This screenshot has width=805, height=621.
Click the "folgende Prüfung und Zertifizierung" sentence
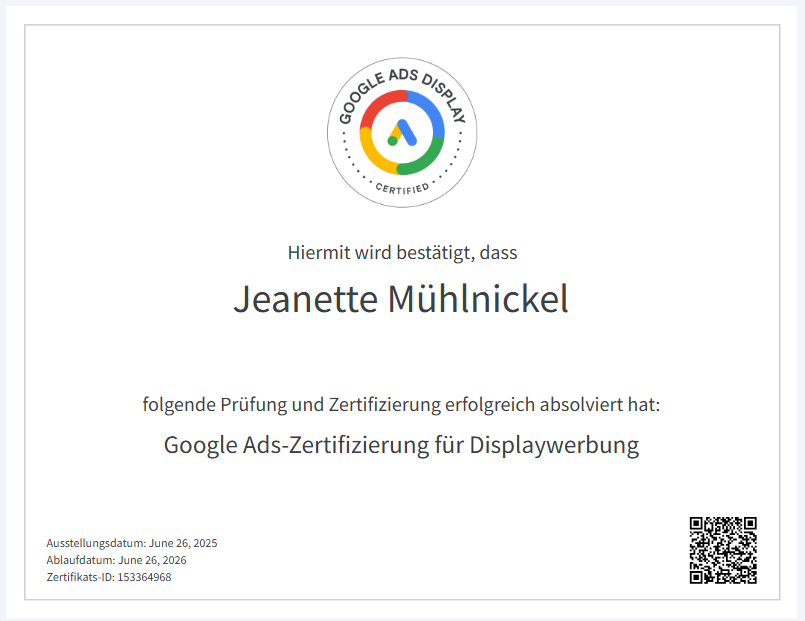coord(401,405)
